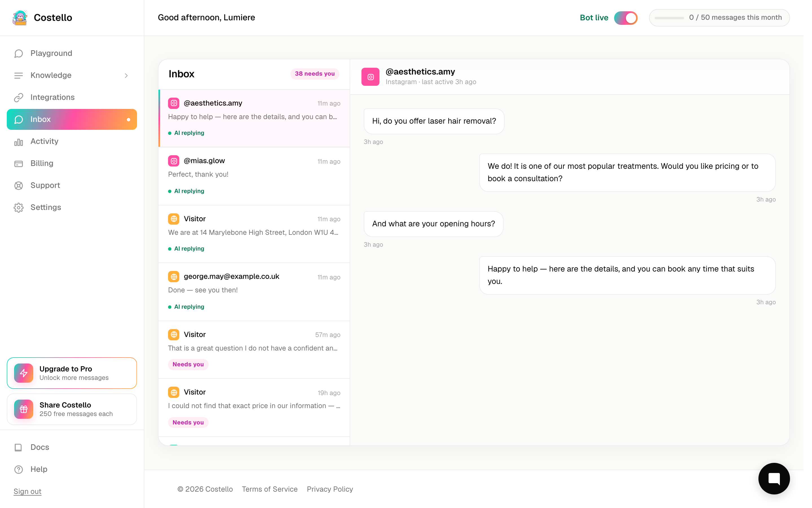Open the Settings page
Image resolution: width=812 pixels, height=508 pixels.
tap(72, 207)
